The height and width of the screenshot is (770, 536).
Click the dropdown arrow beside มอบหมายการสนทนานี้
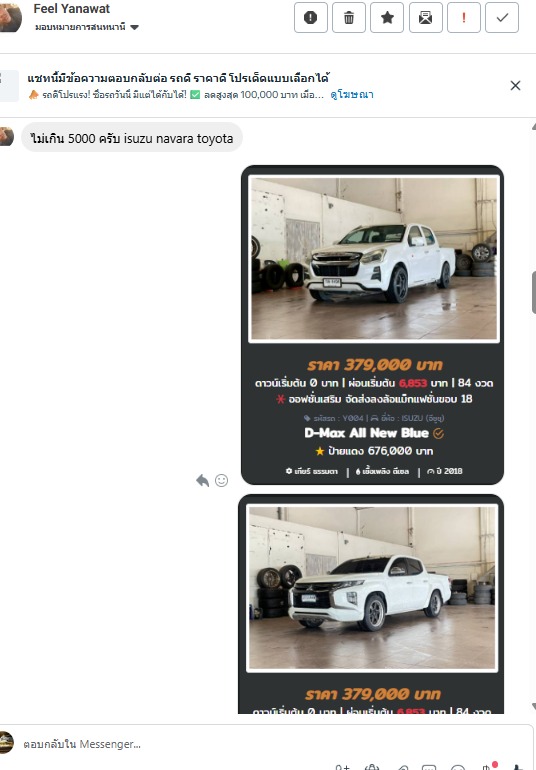(x=135, y=28)
